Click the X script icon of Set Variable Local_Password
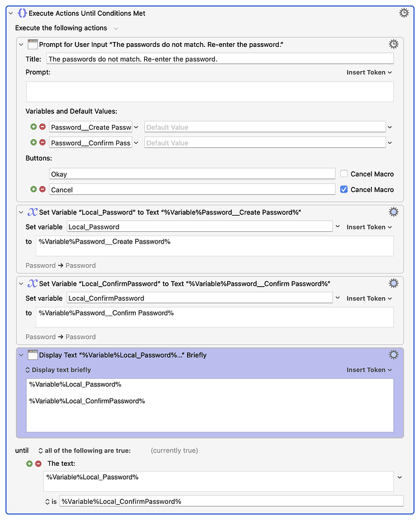This screenshot has height=520, width=420. [32, 213]
